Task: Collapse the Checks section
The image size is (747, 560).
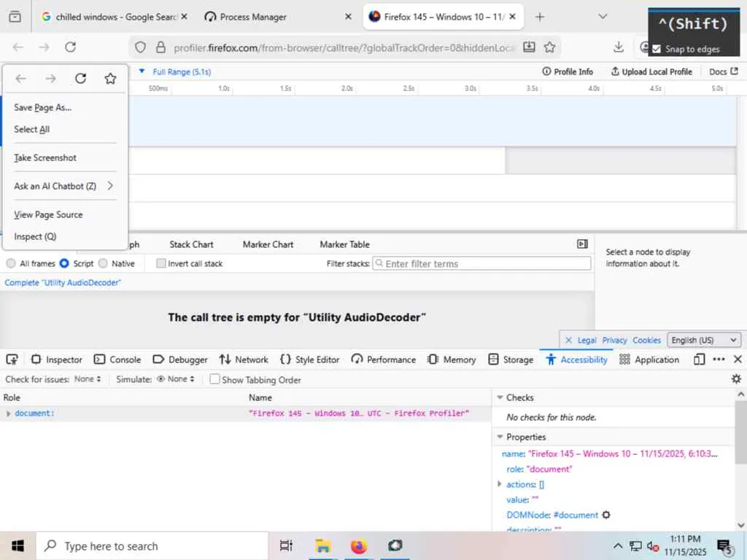Action: (500, 397)
